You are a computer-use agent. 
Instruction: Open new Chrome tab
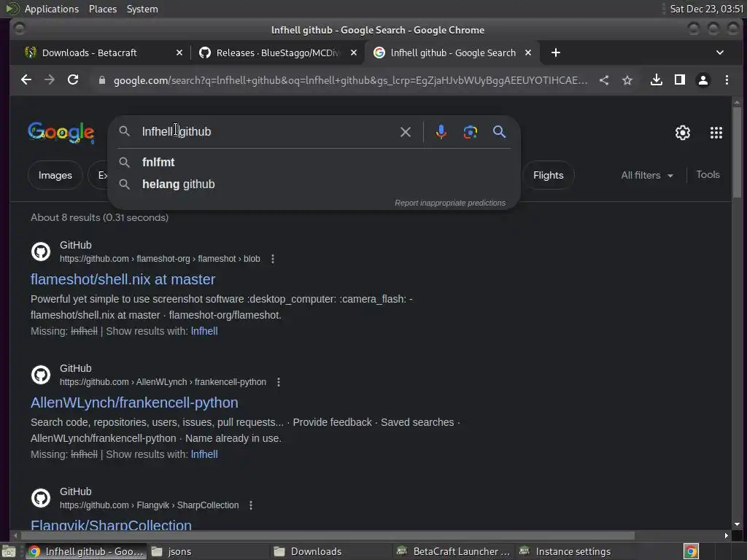coord(555,52)
